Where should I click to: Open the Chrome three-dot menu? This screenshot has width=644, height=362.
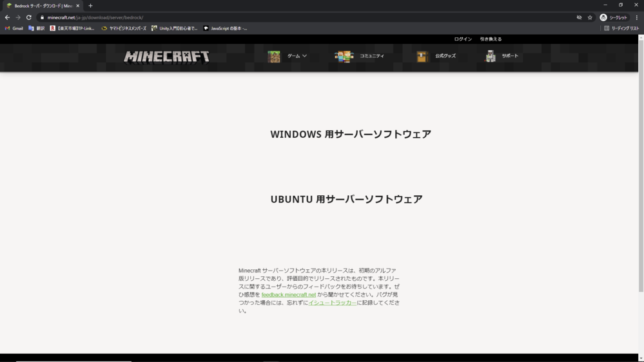click(x=637, y=17)
